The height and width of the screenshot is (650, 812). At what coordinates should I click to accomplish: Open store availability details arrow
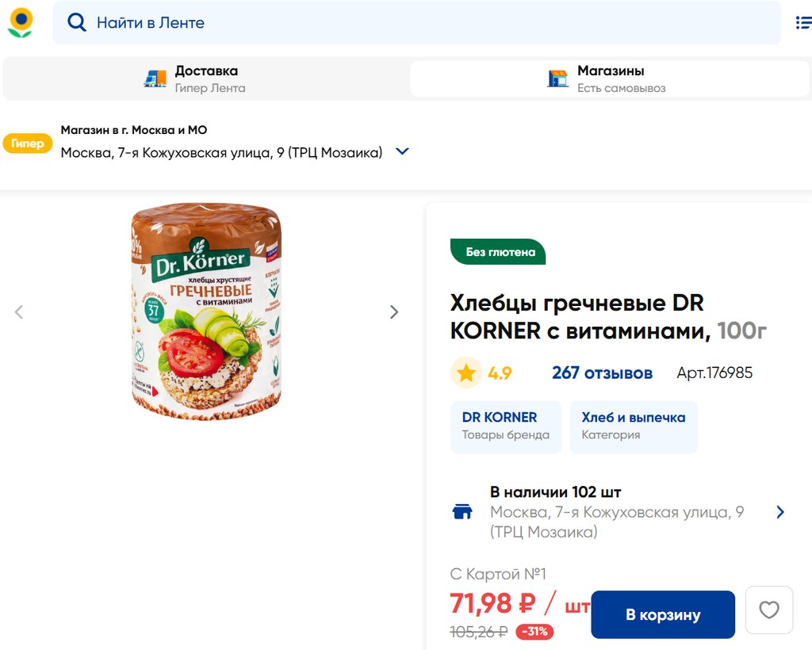(780, 512)
